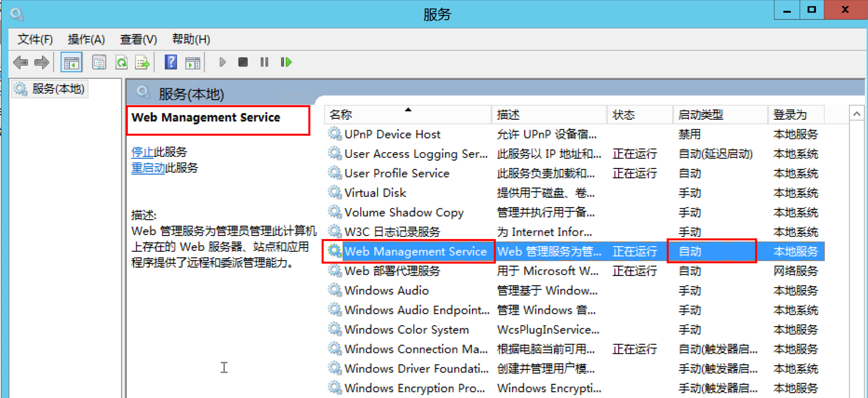The image size is (868, 398).
Task: Click the 停止 service link
Action: tap(142, 152)
